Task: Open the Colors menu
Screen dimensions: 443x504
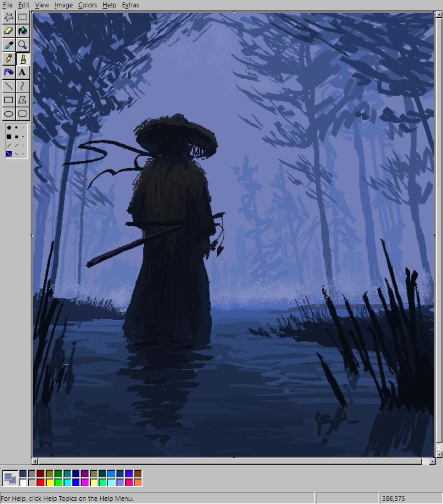Action: (x=87, y=5)
